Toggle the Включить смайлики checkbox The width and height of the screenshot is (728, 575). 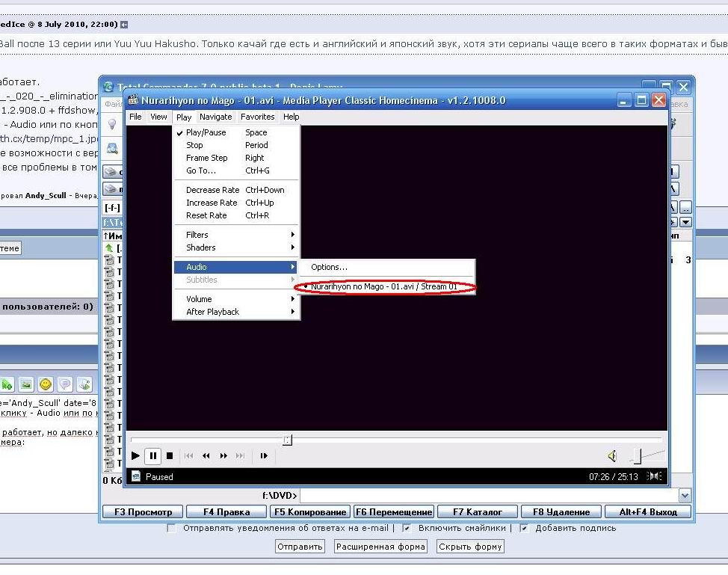coord(407,528)
